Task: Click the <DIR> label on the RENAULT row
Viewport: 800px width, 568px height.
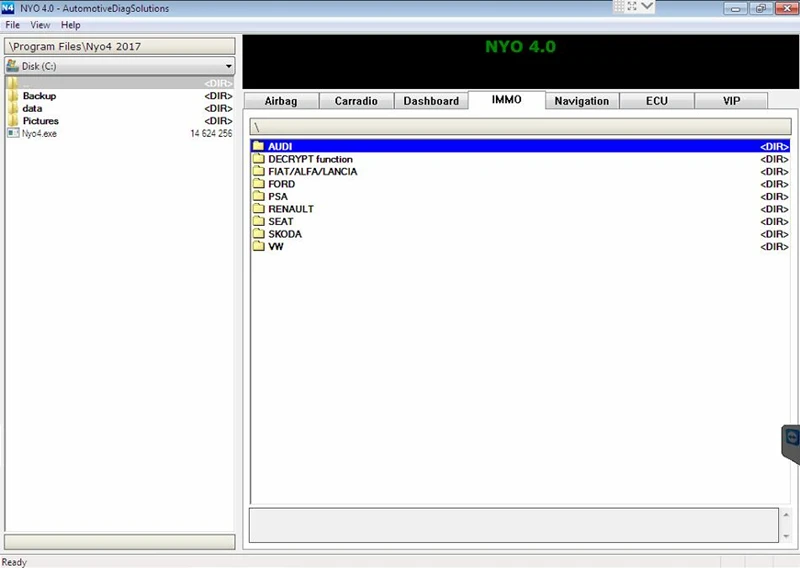Action: (x=774, y=209)
